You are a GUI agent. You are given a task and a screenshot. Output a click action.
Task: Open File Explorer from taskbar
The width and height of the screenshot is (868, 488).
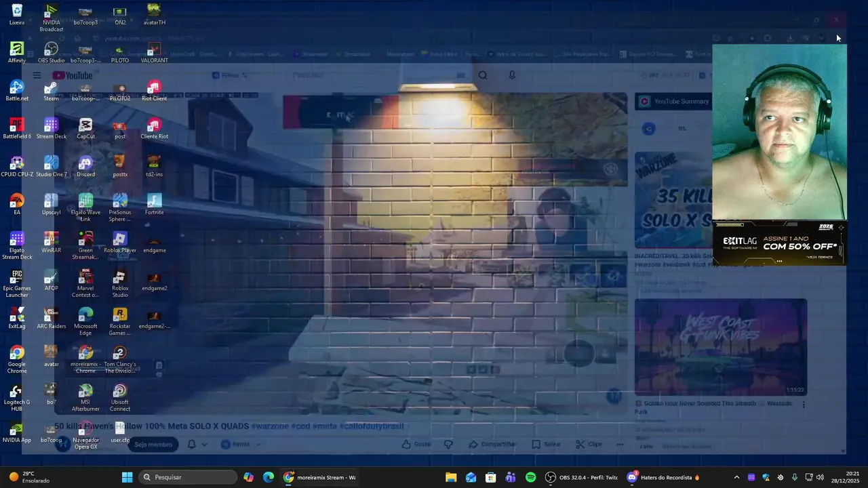click(x=451, y=477)
